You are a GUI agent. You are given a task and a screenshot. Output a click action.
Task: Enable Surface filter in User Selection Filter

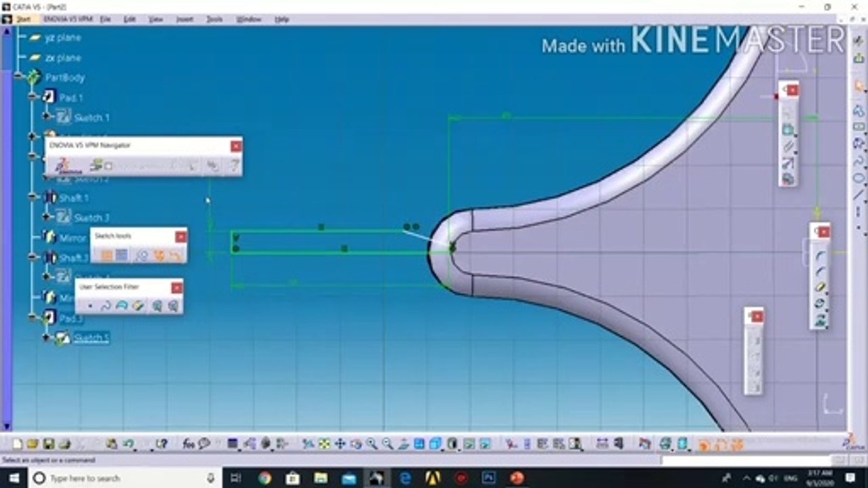click(122, 306)
